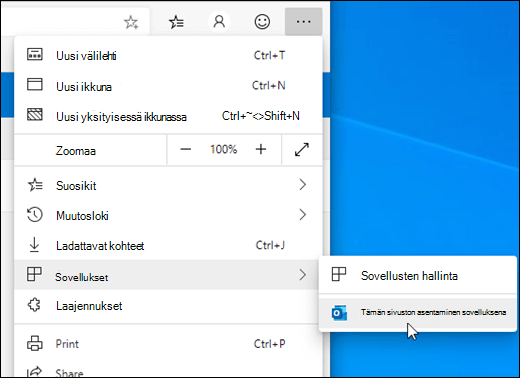Click the share arrow icon beside Share

[35, 371]
